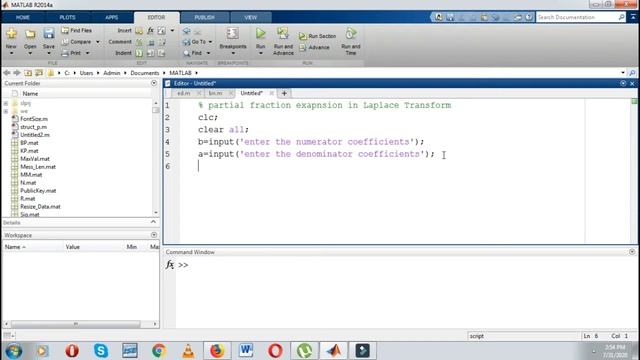
Task: Expand the Go To dropdown arrow
Action: coord(211,42)
